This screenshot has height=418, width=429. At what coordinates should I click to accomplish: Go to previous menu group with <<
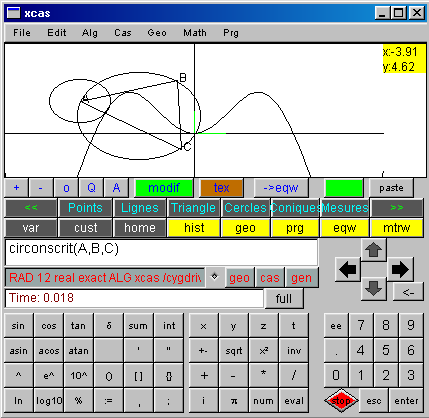click(31, 208)
